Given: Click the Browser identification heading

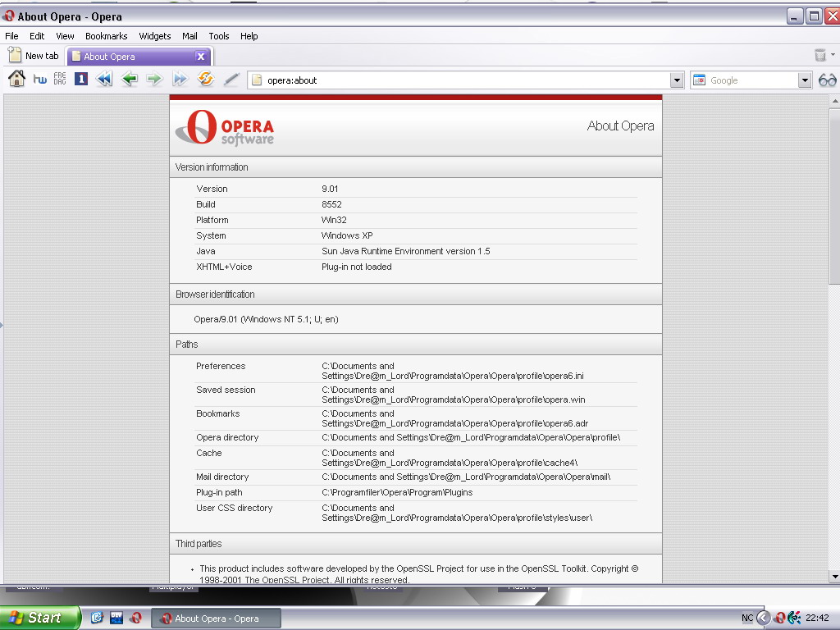Looking at the screenshot, I should click(x=216, y=294).
